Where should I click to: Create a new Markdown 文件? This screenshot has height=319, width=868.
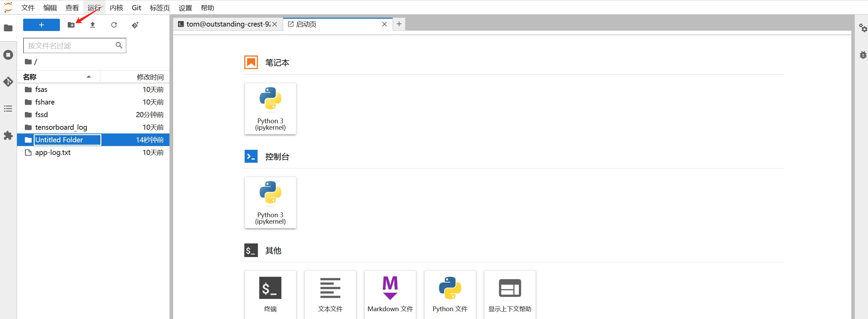pyautogui.click(x=390, y=295)
